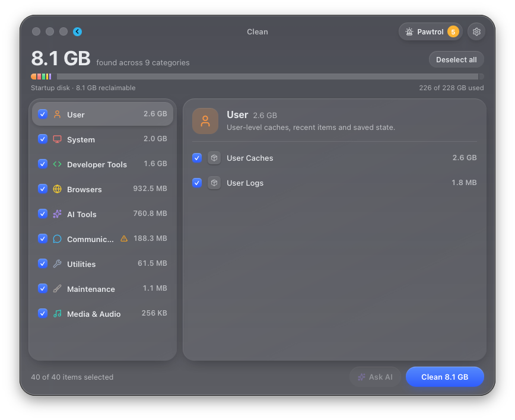Screen dimensions: 515x420
Task: Click the System monitor icon
Action: point(57,139)
